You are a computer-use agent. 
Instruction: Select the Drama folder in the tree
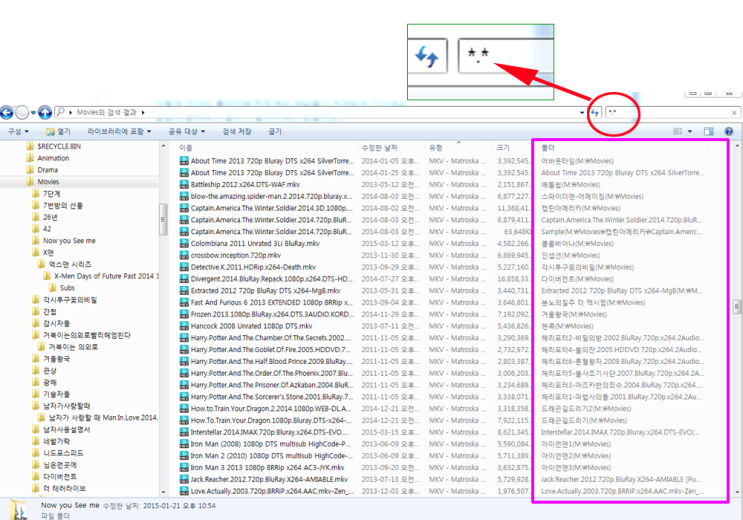[x=47, y=170]
